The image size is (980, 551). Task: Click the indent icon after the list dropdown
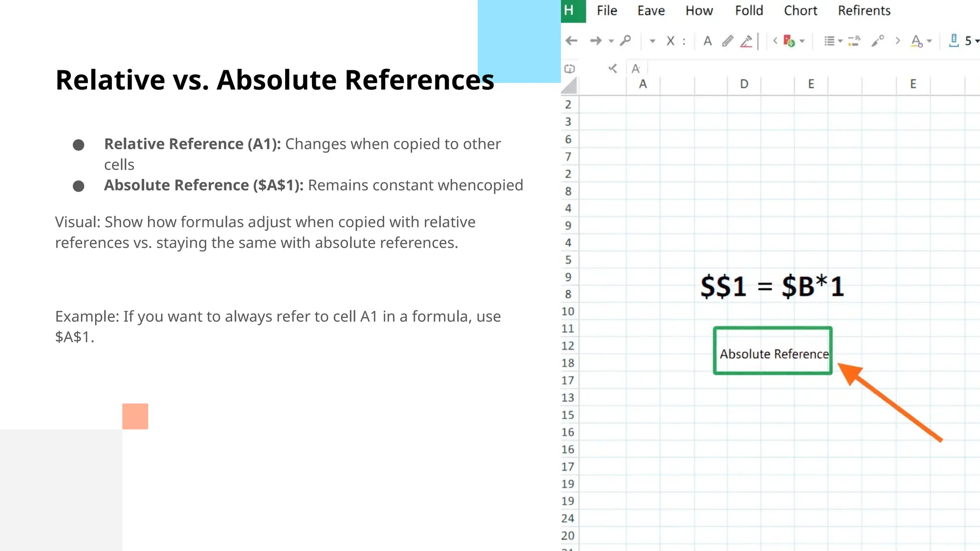coord(854,41)
